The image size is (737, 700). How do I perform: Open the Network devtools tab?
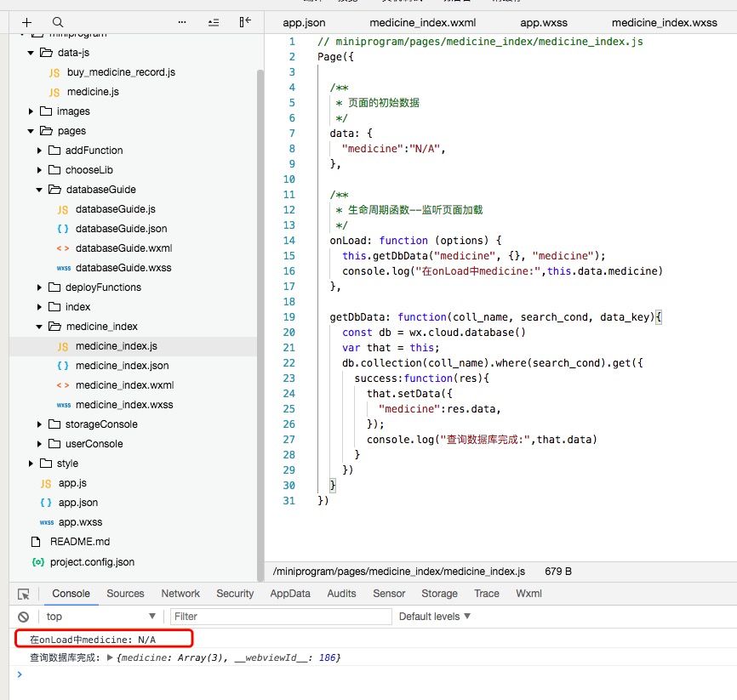tap(180, 594)
